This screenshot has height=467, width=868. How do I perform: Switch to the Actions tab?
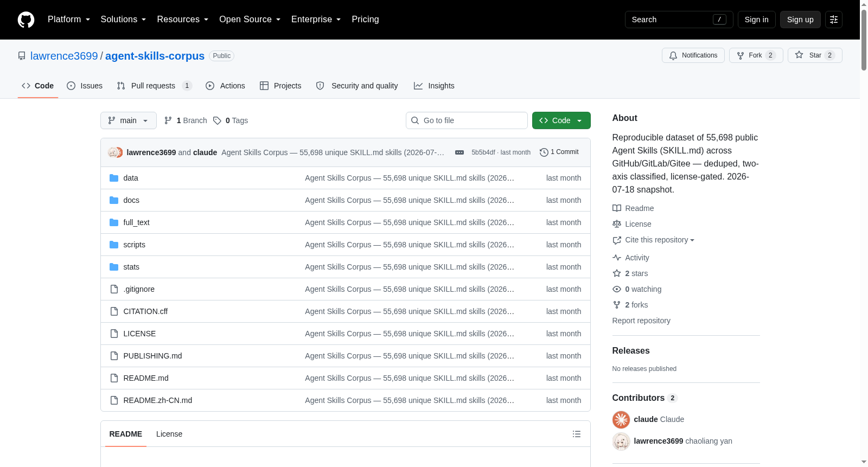(226, 86)
